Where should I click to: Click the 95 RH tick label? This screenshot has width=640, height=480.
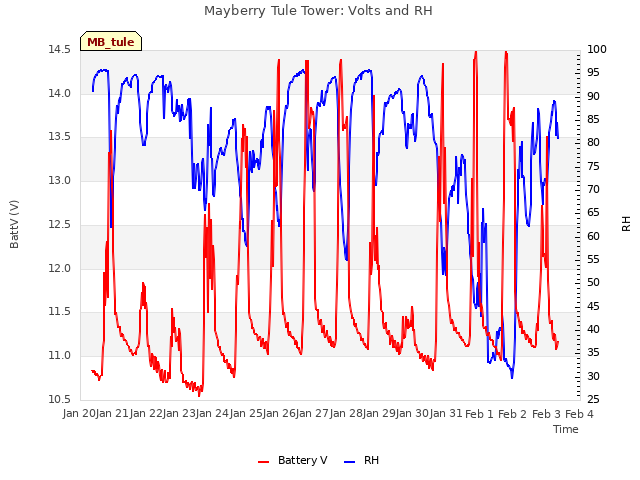point(593,73)
